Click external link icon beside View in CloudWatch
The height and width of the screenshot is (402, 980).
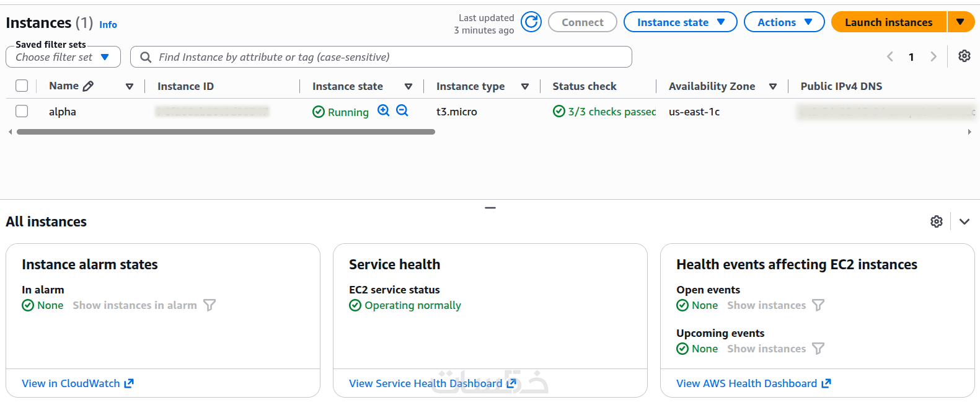pyautogui.click(x=129, y=383)
